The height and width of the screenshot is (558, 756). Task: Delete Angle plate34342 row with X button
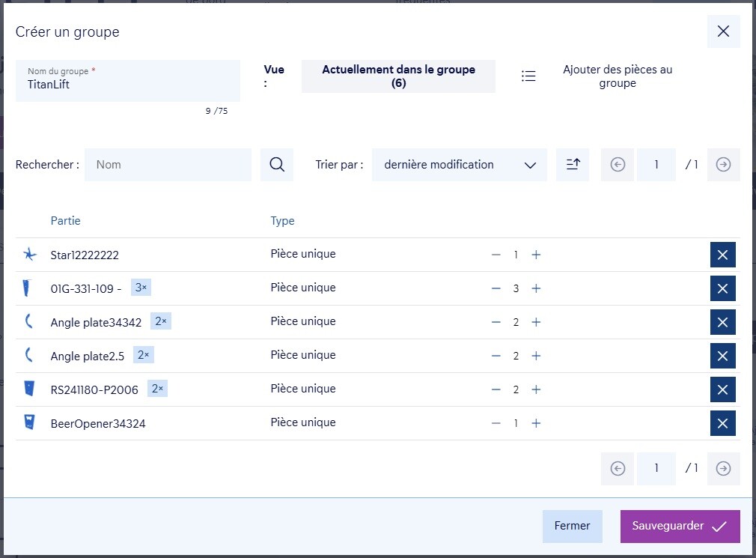722,322
